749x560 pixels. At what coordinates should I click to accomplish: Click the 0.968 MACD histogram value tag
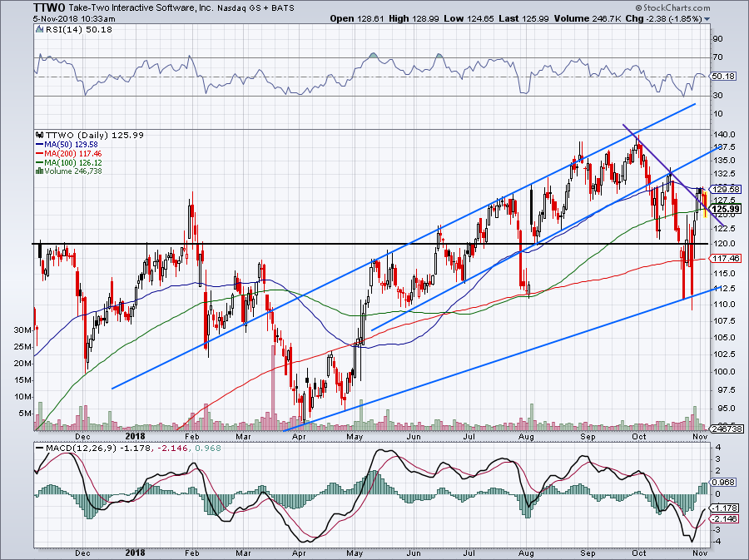point(724,482)
